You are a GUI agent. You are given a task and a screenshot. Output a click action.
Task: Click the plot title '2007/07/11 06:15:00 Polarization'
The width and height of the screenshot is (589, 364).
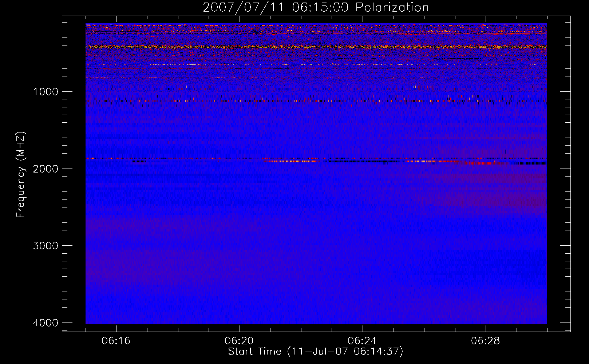coord(316,8)
